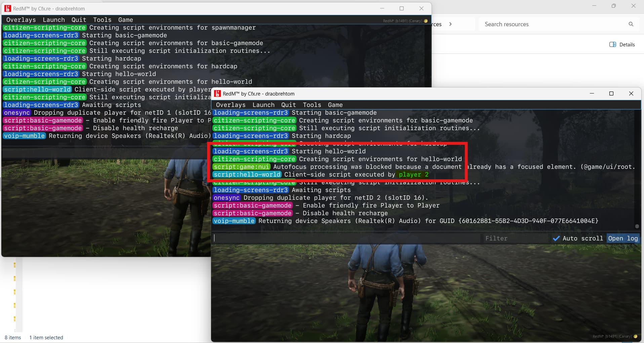Maximize the front RedM window
644x343 pixels.
coord(611,93)
